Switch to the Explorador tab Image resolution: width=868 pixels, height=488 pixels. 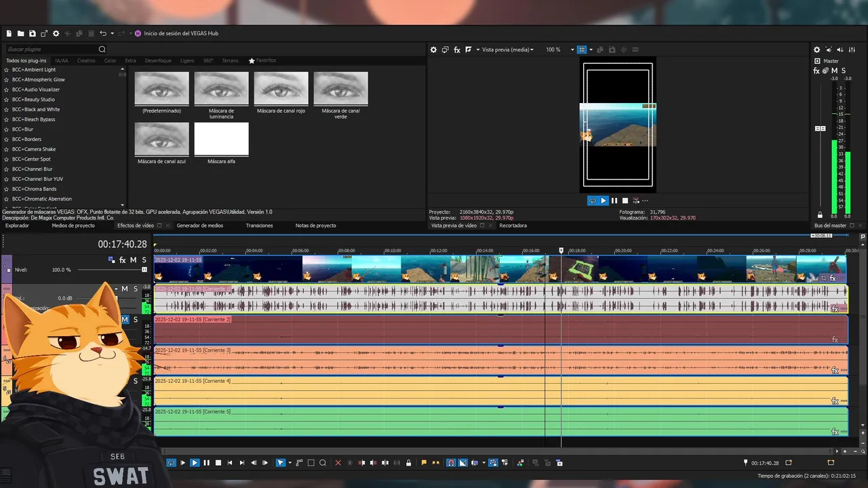click(x=17, y=226)
